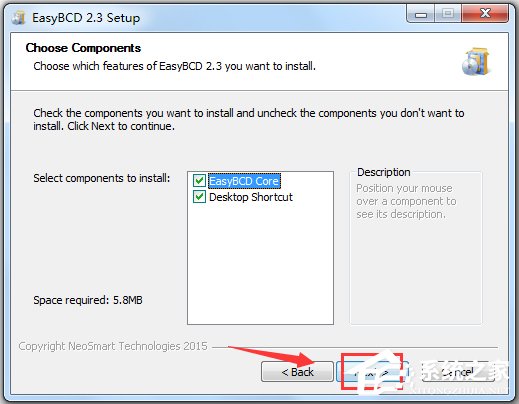This screenshot has width=519, height=404.
Task: Click the Check the components instruction text
Action: click(249, 120)
